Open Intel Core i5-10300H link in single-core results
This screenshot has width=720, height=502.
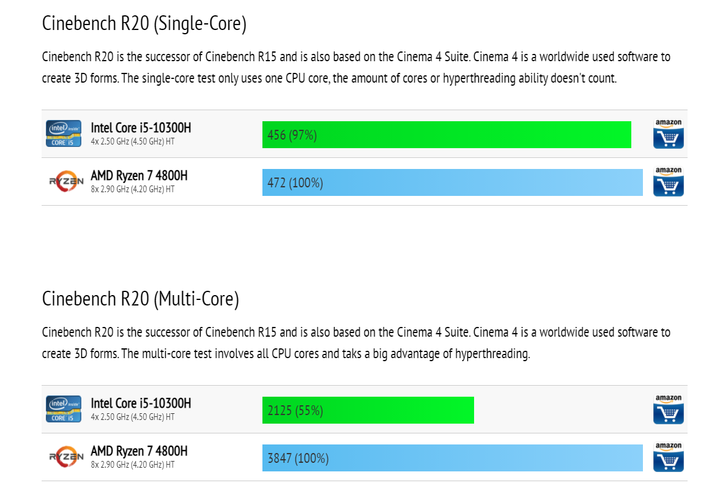[x=141, y=128]
